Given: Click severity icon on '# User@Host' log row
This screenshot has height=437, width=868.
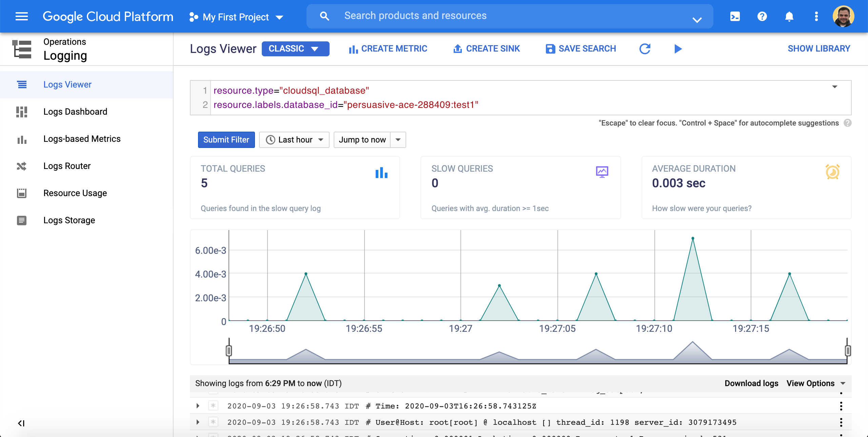Looking at the screenshot, I should pyautogui.click(x=213, y=422).
